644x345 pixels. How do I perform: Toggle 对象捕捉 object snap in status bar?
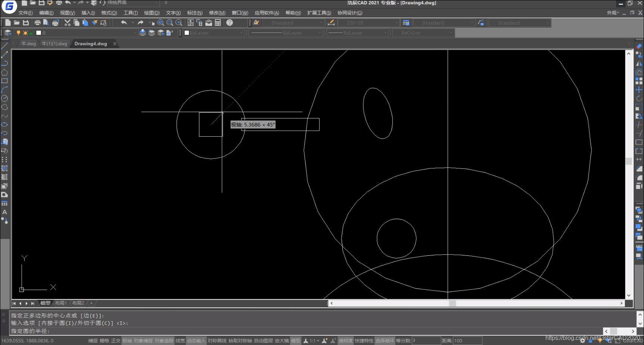143,341
